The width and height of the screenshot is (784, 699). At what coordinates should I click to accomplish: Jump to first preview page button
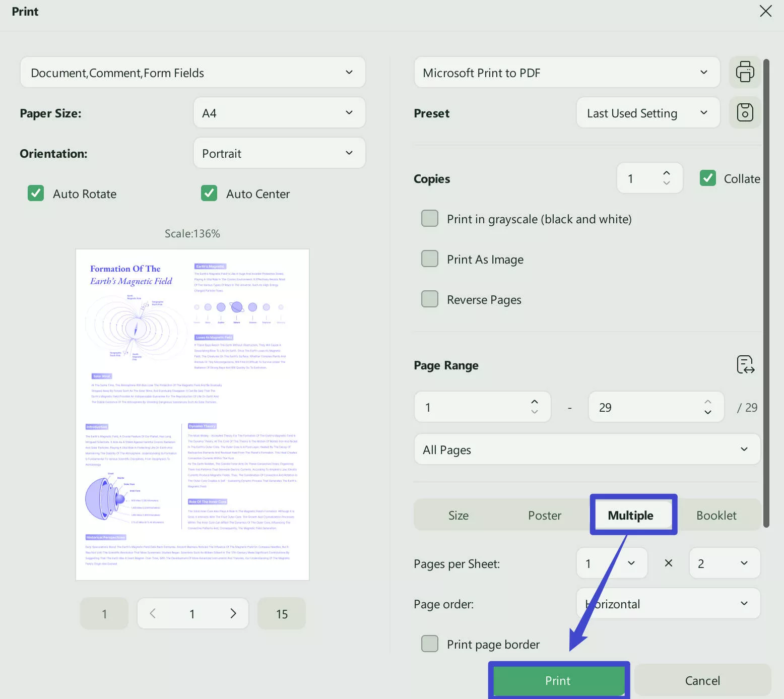click(104, 613)
